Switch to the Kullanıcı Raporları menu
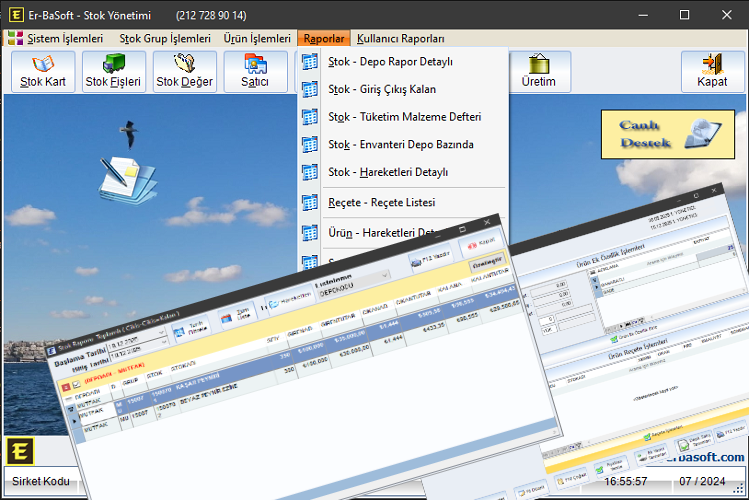749x500 pixels. click(400, 39)
